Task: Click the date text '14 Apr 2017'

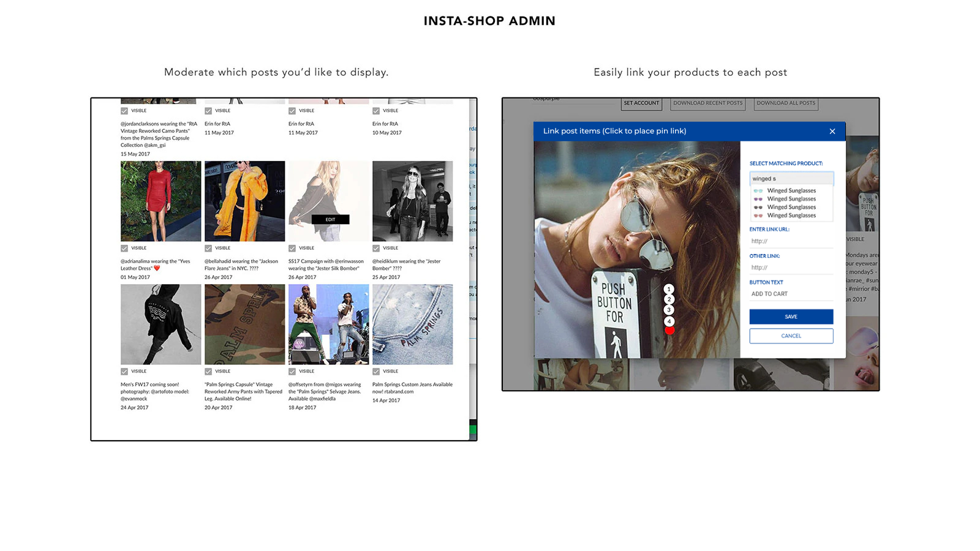Action: (386, 400)
